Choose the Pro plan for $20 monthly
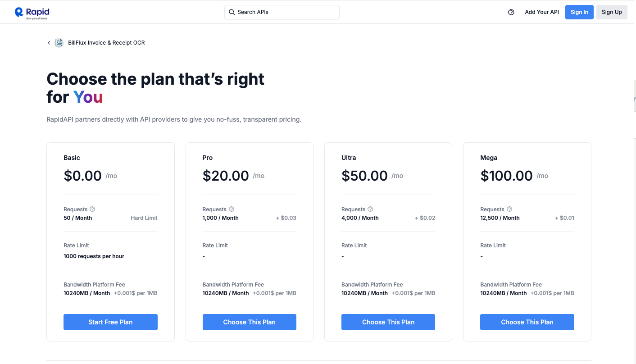The height and width of the screenshot is (364, 636). [x=249, y=322]
